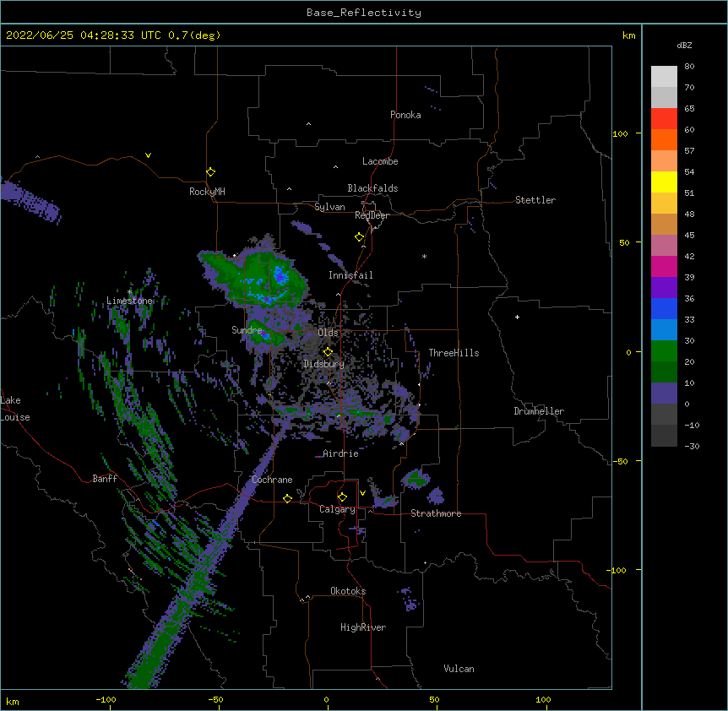Screen dimensions: 728x711
Task: Click the Ponoka city label
Action: [x=405, y=115]
